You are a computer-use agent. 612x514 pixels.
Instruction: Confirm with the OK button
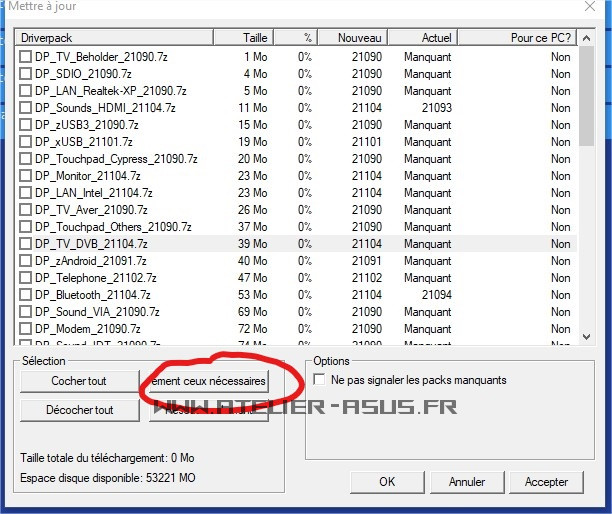387,481
